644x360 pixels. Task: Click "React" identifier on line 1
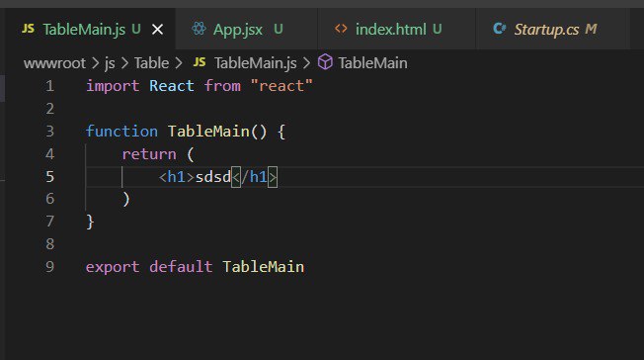coord(172,86)
